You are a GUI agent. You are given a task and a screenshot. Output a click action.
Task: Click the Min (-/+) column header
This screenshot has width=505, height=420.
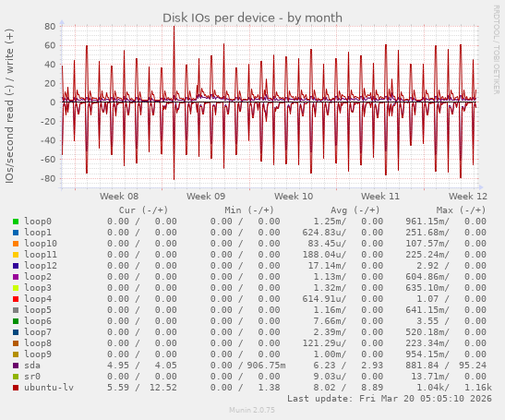tap(249, 210)
